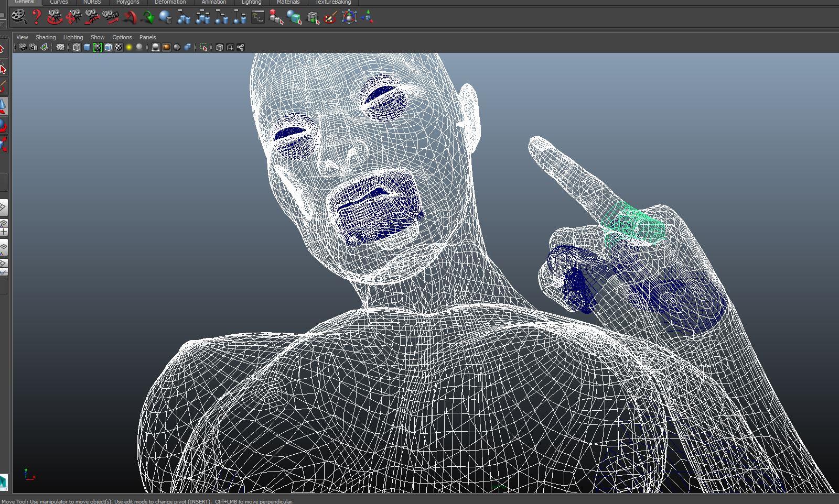Click the red question mark help shelf icon
Screen dimensions: 839x504
[x=37, y=17]
